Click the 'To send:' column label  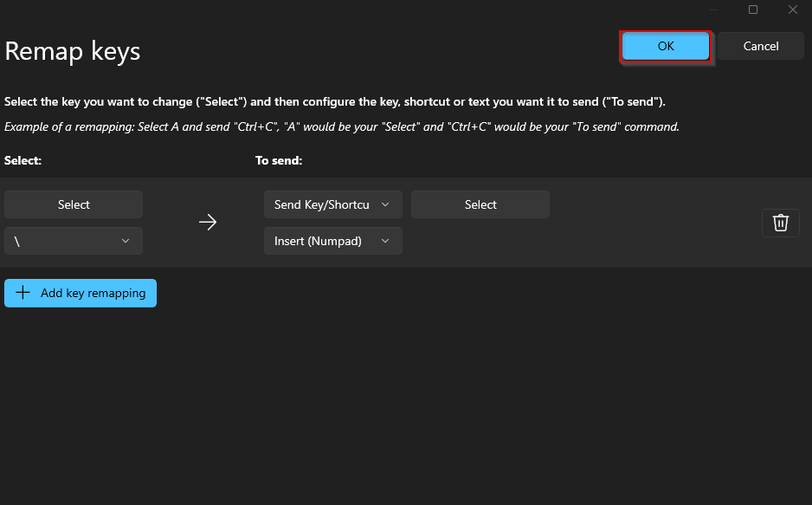tap(279, 160)
